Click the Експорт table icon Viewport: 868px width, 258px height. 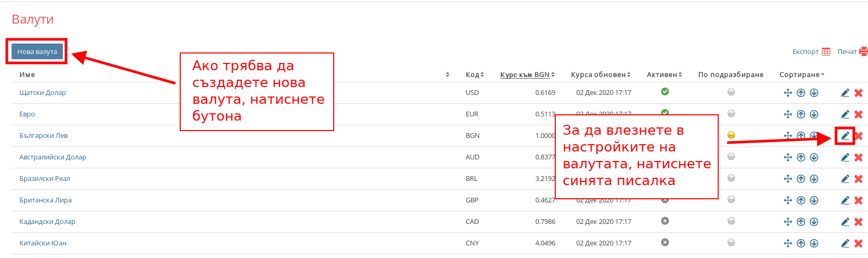point(826,51)
